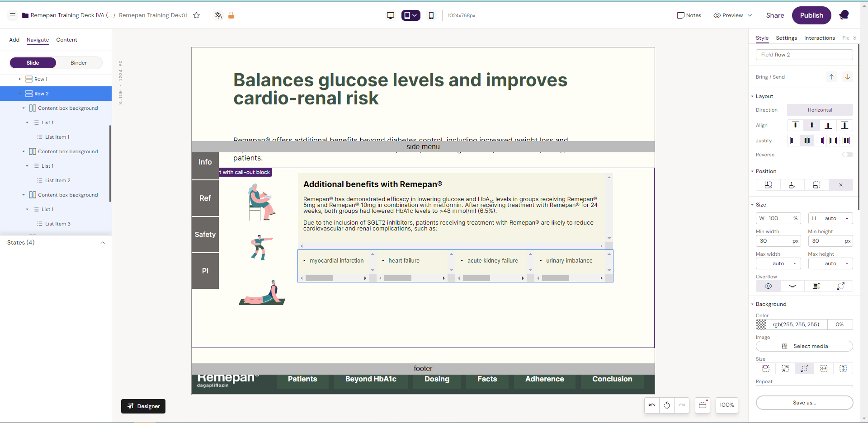The image size is (868, 423).
Task: Click the Send backward down arrow
Action: tap(848, 77)
